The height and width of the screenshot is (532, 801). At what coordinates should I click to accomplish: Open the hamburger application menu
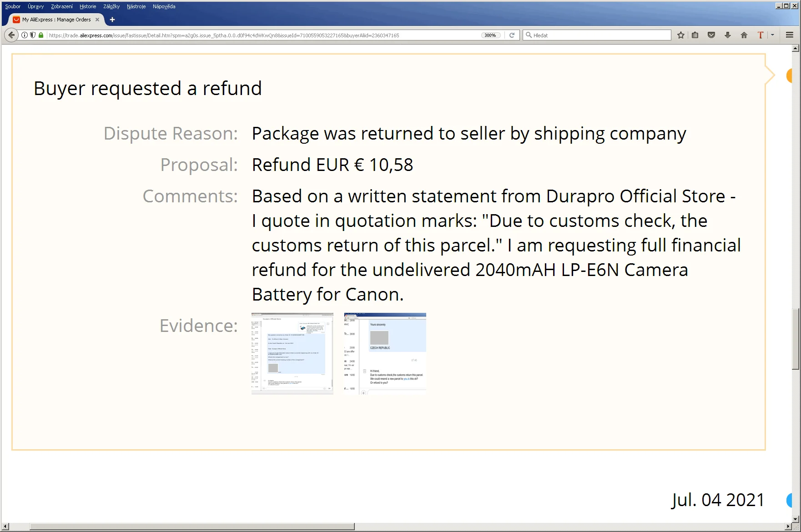click(x=790, y=35)
